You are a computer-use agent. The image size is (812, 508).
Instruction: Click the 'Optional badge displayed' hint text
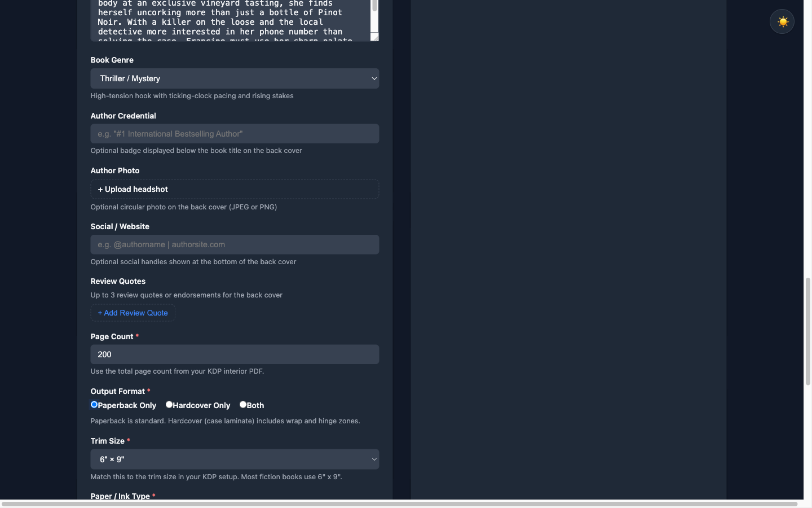click(x=196, y=151)
